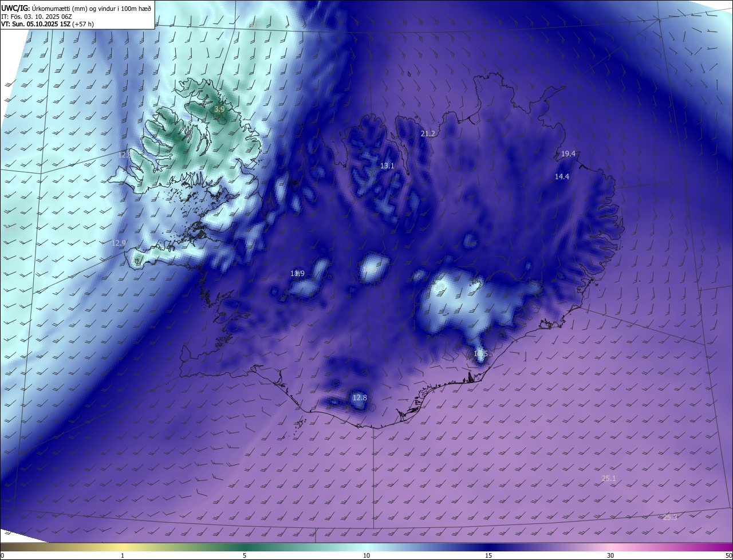Click the '5' tick on the color scale
The width and height of the screenshot is (733, 560).
[245, 555]
